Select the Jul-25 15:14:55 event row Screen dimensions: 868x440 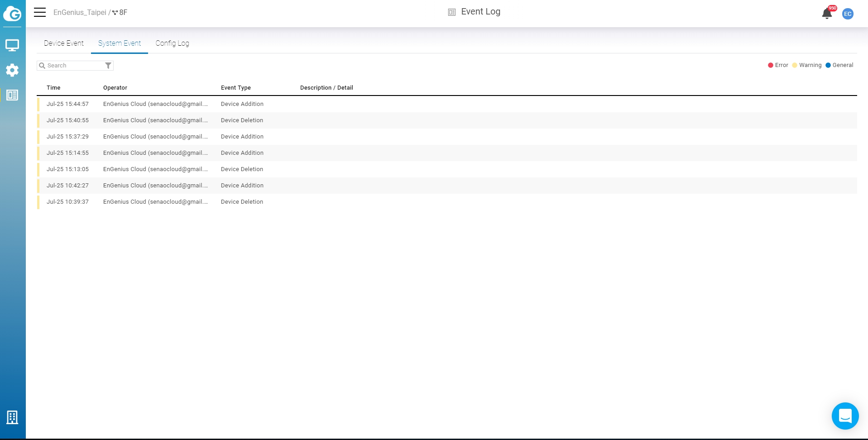447,153
